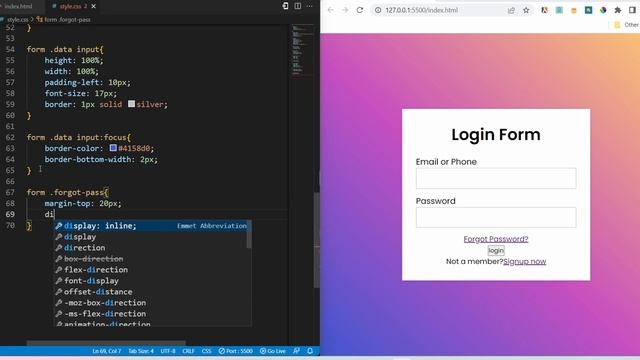Click CRLF end of line indicator
The width and height of the screenshot is (640, 360).
tap(188, 351)
